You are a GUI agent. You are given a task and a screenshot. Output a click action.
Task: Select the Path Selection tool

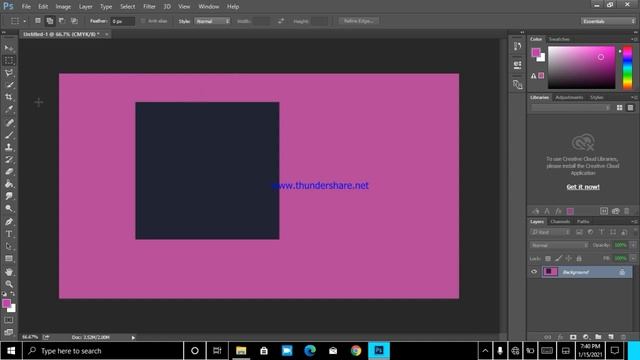(9, 246)
